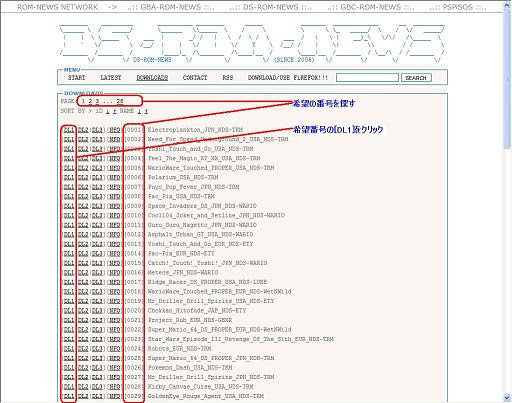Viewport: 512px width, 403px height.
Task: Go to the GBC-ROM-NEWS network link
Action: 371,7
